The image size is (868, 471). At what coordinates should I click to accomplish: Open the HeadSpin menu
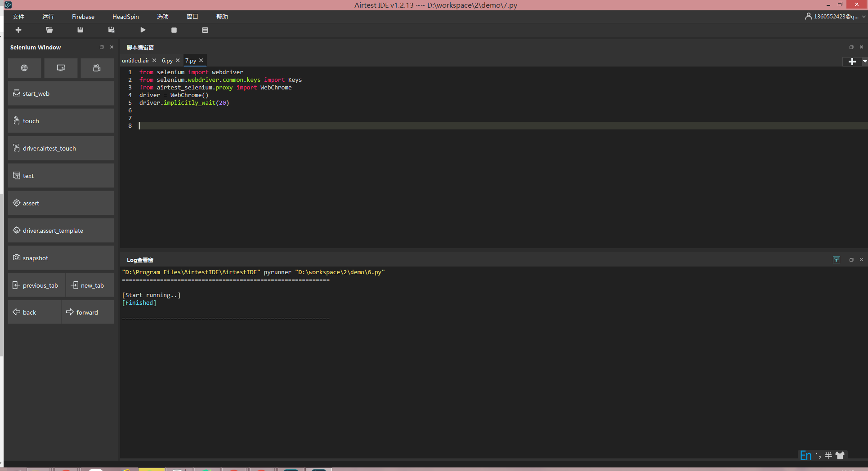tap(125, 17)
